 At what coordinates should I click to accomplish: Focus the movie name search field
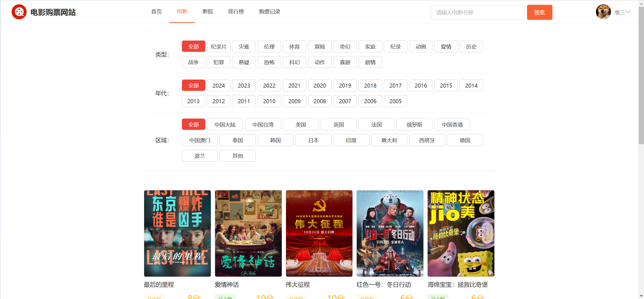tap(477, 12)
